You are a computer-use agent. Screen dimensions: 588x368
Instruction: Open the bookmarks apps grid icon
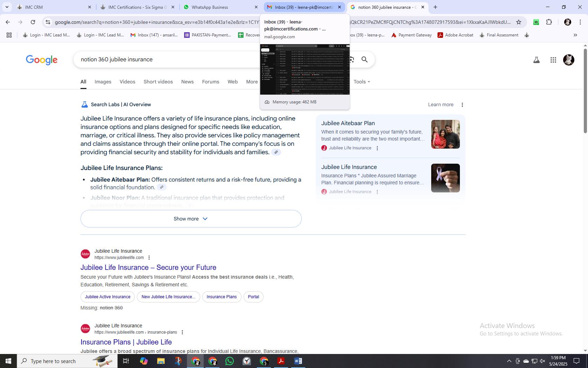coord(9,35)
